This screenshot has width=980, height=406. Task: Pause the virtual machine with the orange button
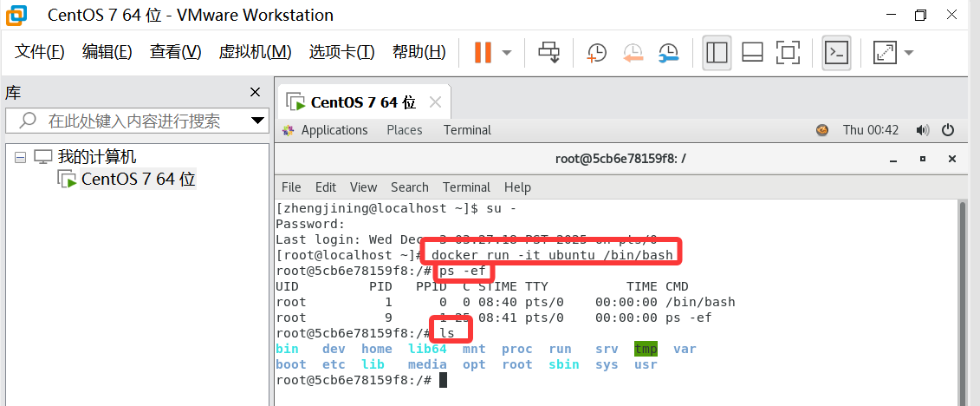pyautogui.click(x=483, y=52)
